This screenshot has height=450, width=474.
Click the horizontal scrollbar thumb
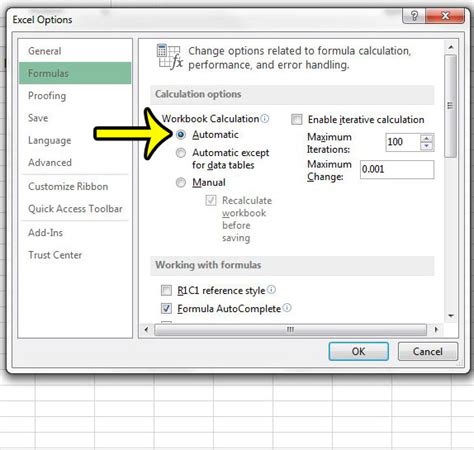coord(290,330)
